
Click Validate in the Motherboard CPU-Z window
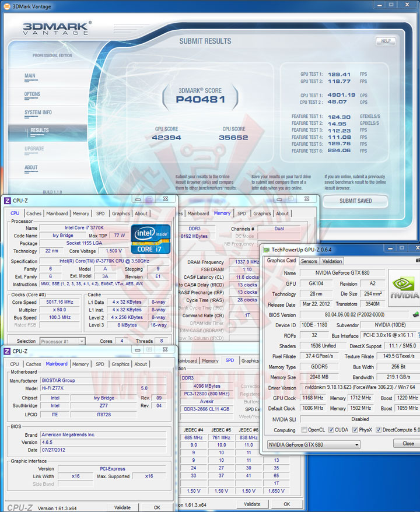[x=122, y=507]
